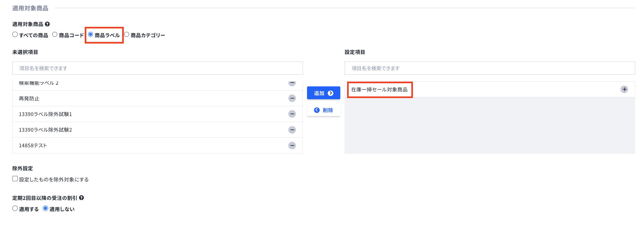This screenshot has height=227, width=644.
Task: Click minus icon on 再発防止 row
Action: click(x=292, y=98)
